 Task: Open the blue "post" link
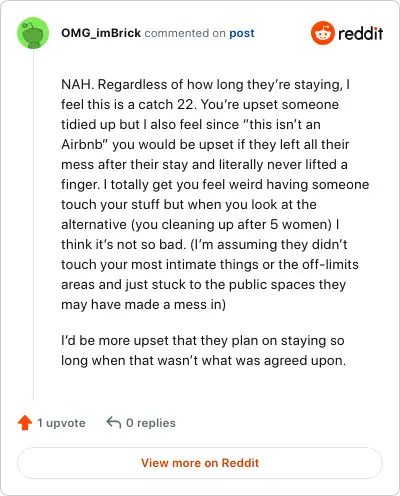click(242, 33)
